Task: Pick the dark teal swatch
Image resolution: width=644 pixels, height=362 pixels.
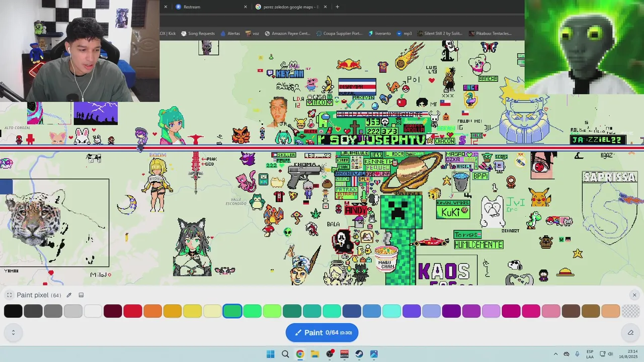Action: 292,311
